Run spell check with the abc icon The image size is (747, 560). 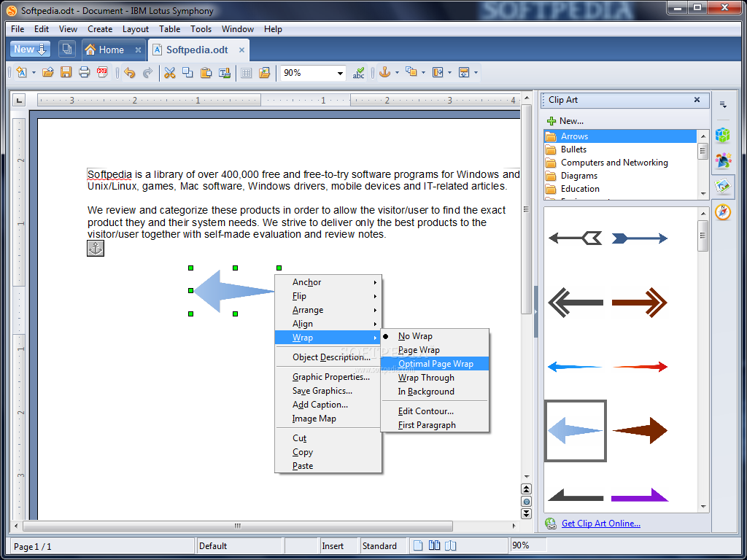tap(358, 72)
